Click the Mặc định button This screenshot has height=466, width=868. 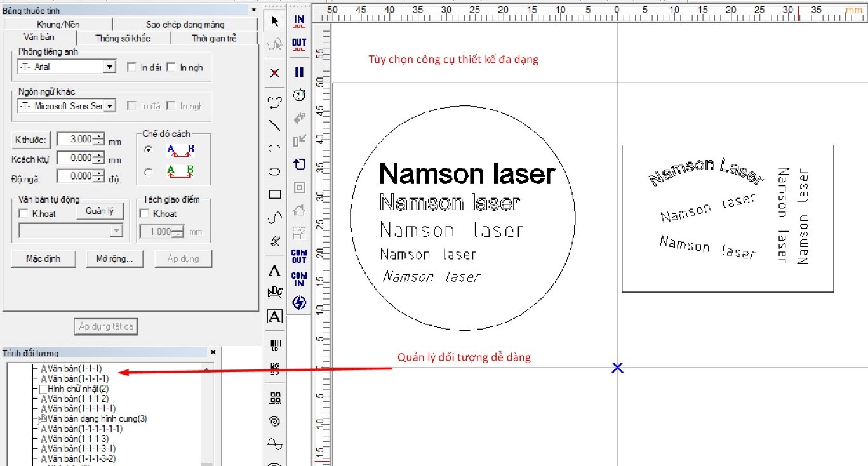point(43,258)
